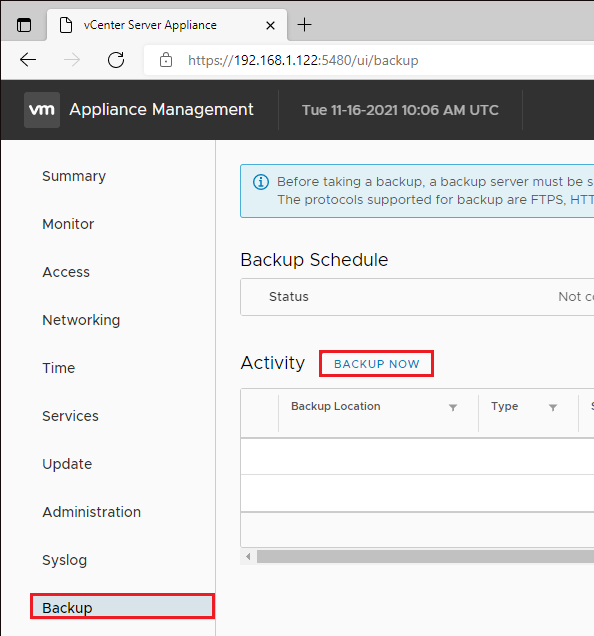Click the info icon in the banner
Image resolution: width=594 pixels, height=636 pixels.
point(261,182)
